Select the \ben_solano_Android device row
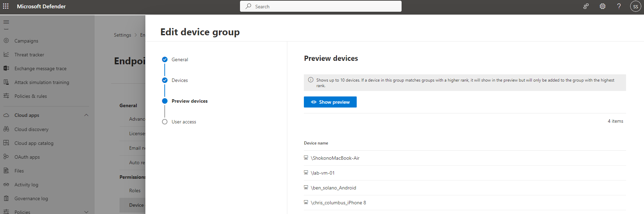Viewport: 644px width, 214px height. [x=465, y=188]
